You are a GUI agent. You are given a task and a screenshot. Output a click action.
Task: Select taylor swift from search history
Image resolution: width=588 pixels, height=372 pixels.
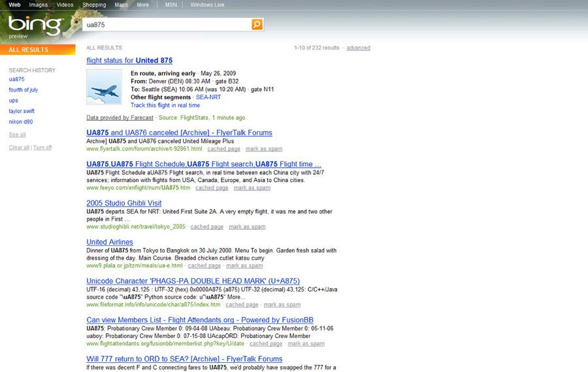pyautogui.click(x=23, y=111)
